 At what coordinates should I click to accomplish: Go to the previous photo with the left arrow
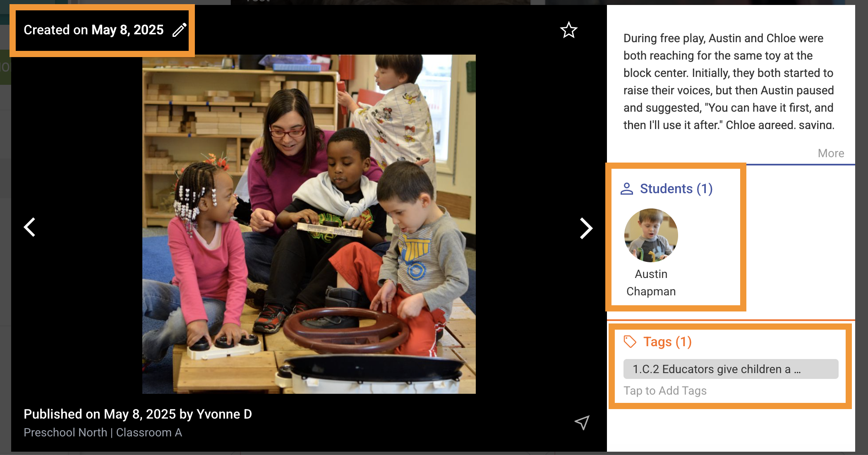click(x=29, y=227)
